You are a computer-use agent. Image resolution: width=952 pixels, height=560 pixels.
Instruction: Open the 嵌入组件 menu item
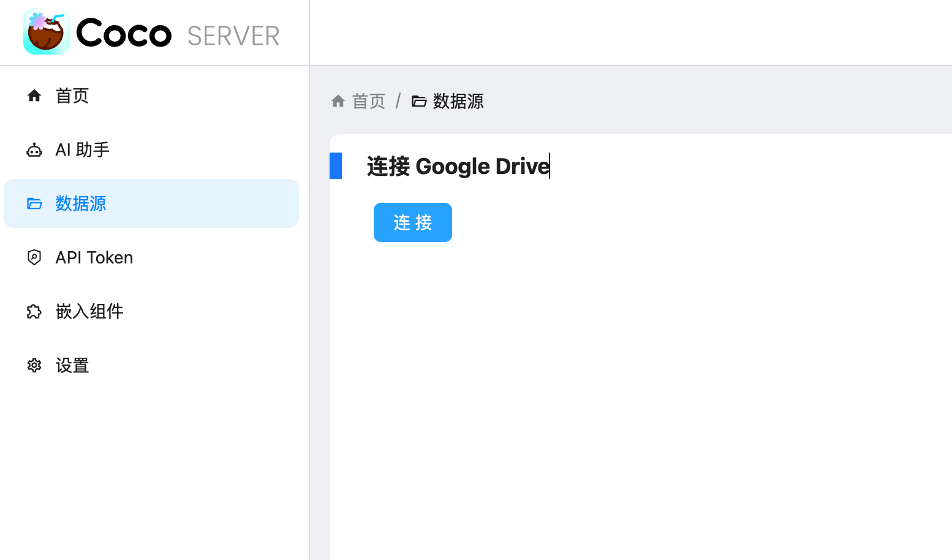pos(151,311)
